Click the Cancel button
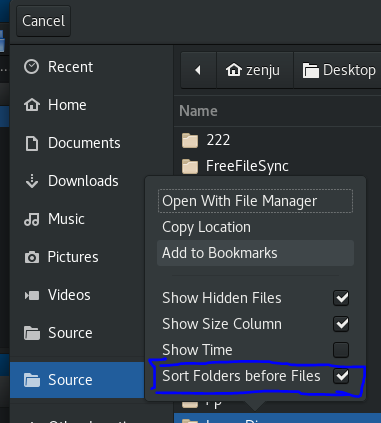The height and width of the screenshot is (423, 381). point(43,21)
